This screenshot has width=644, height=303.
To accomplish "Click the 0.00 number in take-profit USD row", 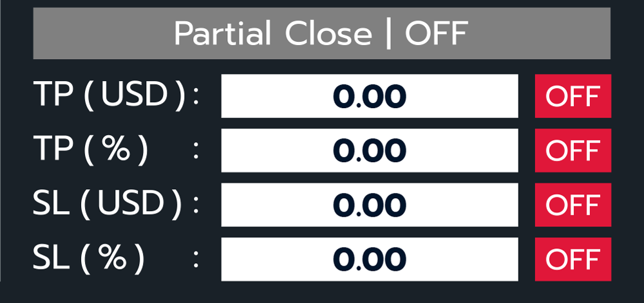I will point(369,96).
